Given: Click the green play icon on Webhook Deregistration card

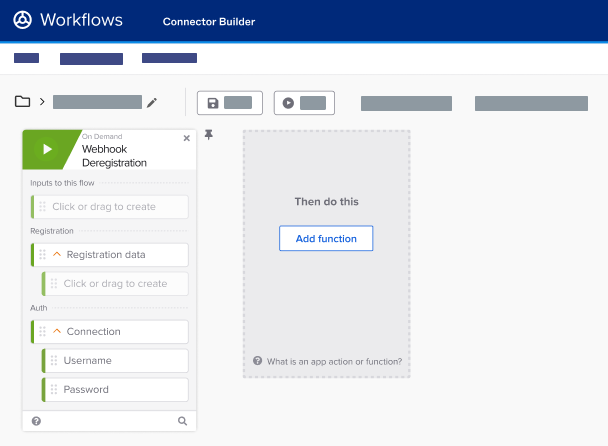Looking at the screenshot, I should [x=46, y=150].
